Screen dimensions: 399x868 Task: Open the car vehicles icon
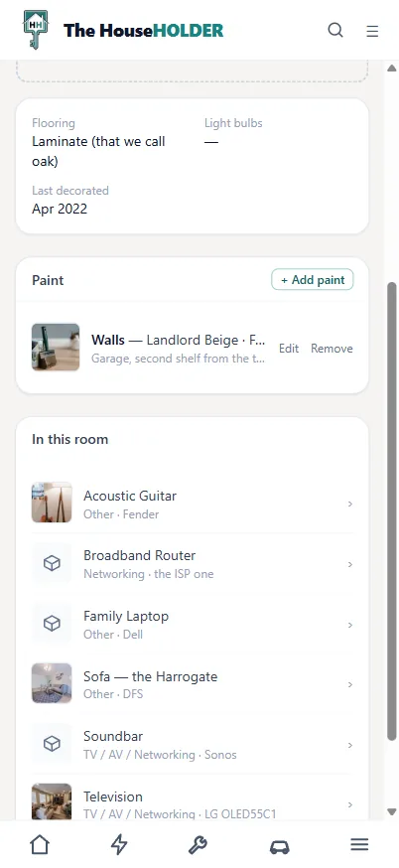coord(280,847)
